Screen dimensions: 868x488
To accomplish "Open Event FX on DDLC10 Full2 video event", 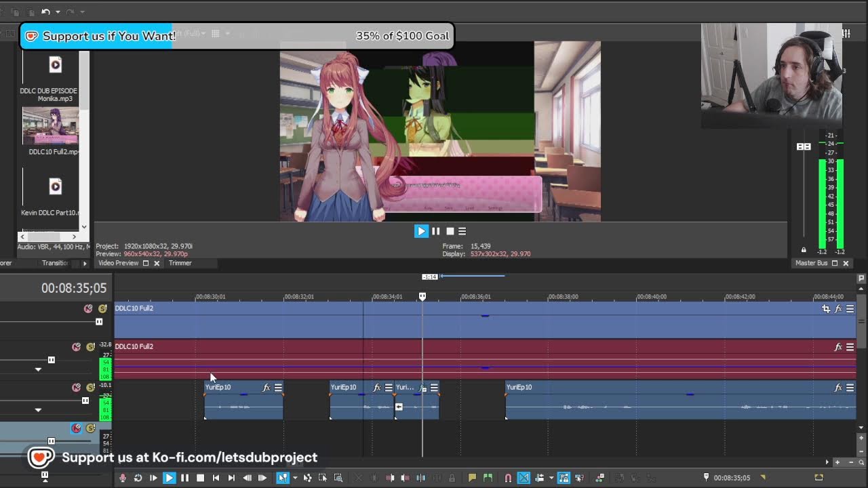I will pos(838,309).
